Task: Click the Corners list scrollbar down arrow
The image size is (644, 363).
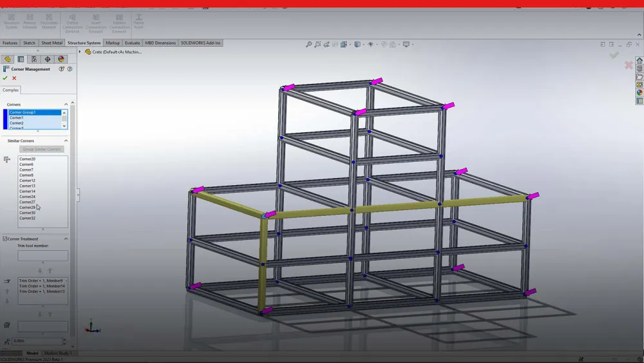Action: pos(64,126)
